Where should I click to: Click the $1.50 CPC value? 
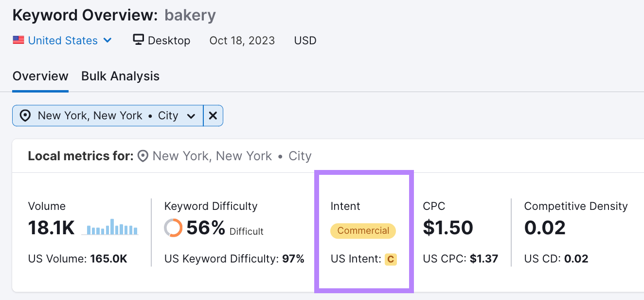(448, 227)
